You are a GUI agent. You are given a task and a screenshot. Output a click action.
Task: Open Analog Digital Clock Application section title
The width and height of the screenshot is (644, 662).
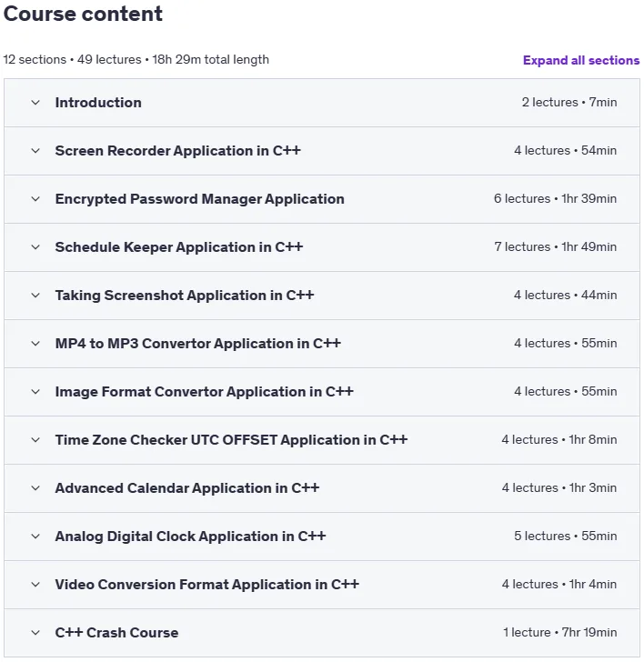tap(190, 537)
